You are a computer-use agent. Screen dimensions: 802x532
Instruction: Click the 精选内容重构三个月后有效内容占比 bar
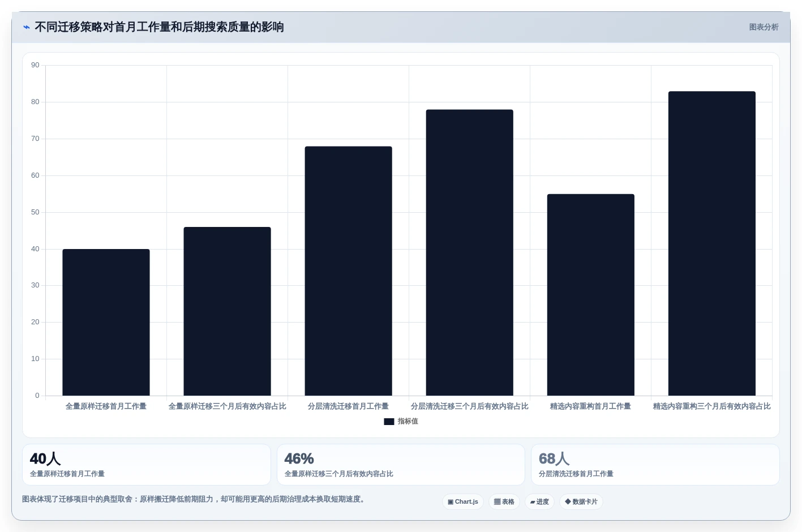coord(711,243)
